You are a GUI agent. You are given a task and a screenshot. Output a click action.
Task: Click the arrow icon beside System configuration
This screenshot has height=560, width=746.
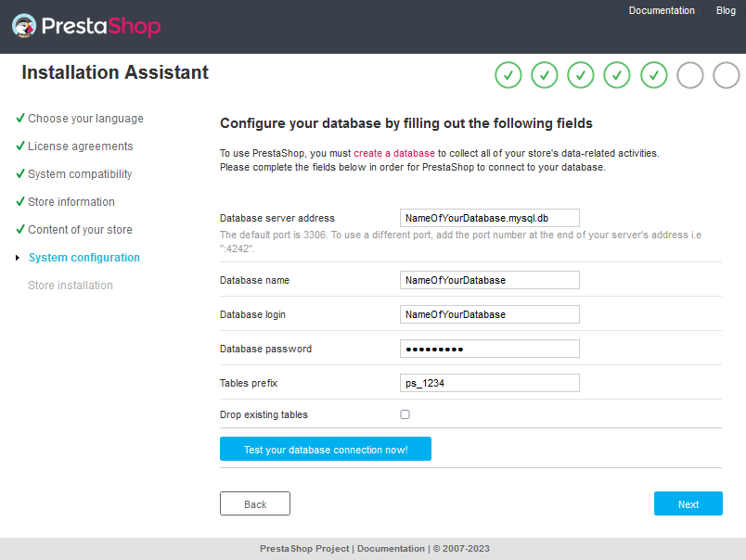(x=18, y=258)
